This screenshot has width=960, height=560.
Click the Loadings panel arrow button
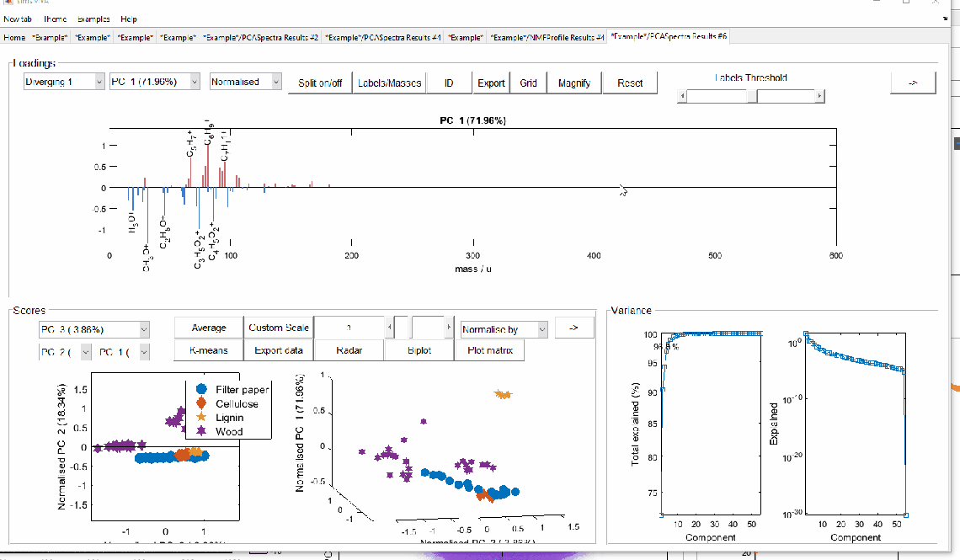(x=913, y=83)
